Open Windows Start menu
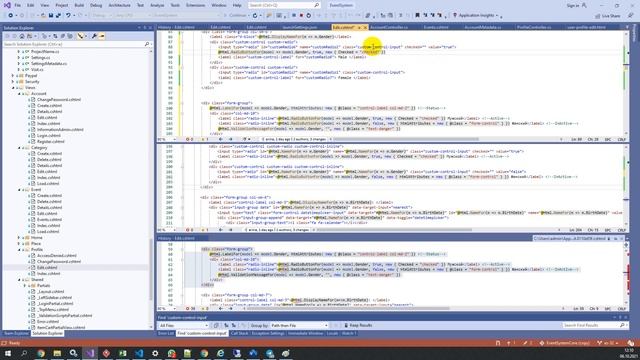 coord(8,353)
